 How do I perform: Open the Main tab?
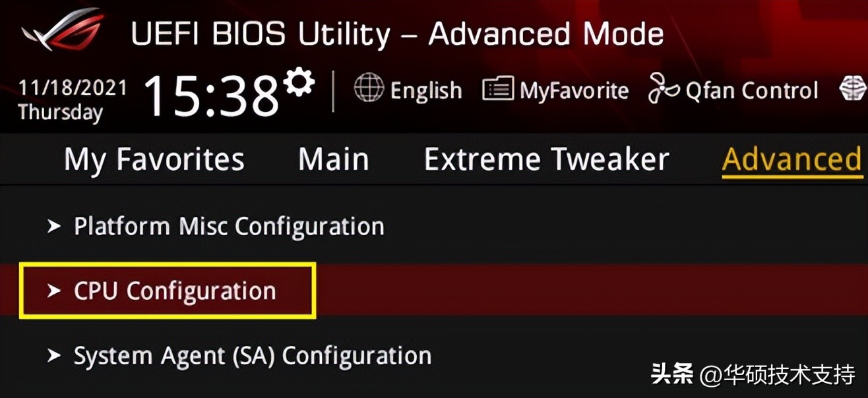(x=333, y=160)
